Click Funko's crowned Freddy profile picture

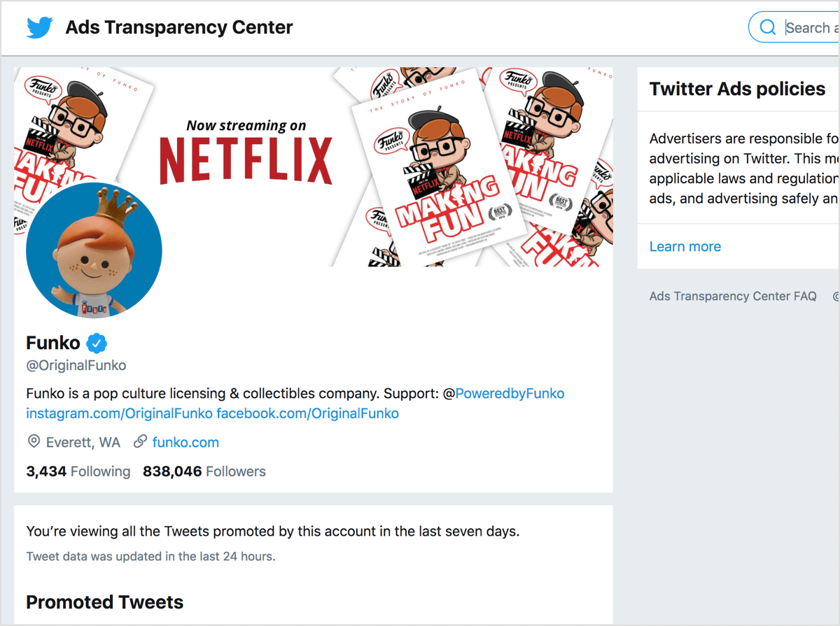[x=94, y=250]
